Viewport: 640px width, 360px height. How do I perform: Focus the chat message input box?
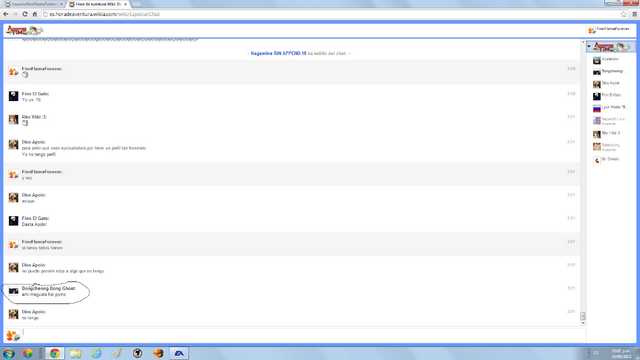click(x=304, y=336)
